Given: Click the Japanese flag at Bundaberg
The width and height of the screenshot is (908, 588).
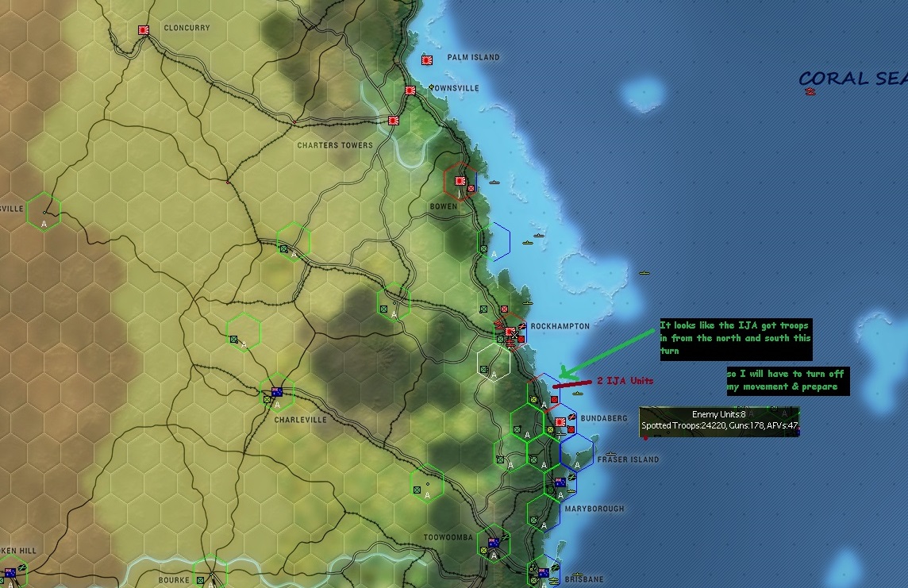Looking at the screenshot, I should (x=560, y=422).
